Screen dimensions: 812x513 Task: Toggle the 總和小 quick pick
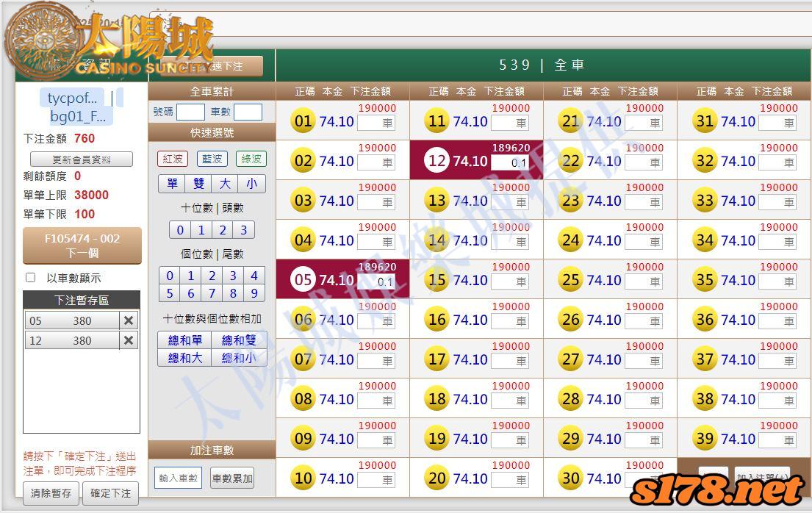(239, 357)
